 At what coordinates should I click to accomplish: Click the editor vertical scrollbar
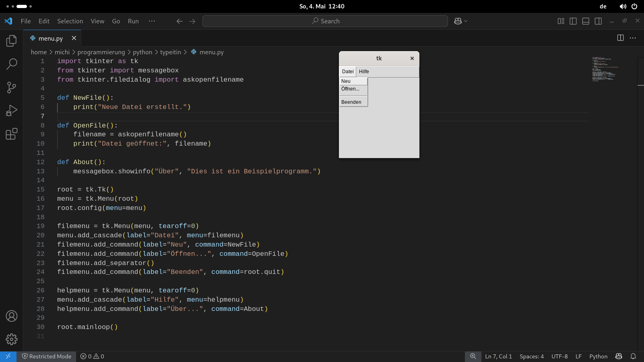[641, 203]
